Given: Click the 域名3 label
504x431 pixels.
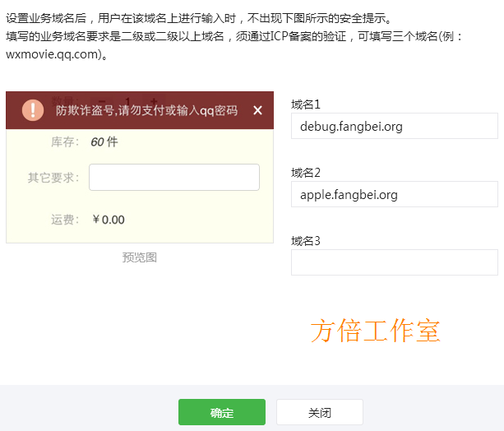Looking at the screenshot, I should 306,241.
